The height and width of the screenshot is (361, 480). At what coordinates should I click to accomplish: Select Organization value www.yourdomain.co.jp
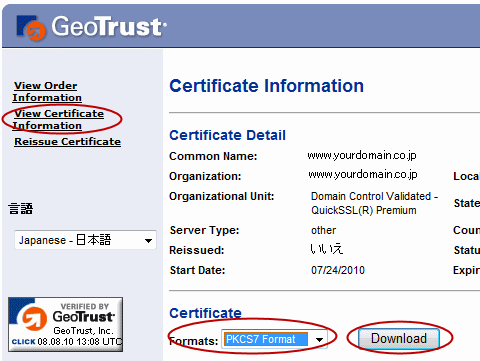pos(363,174)
